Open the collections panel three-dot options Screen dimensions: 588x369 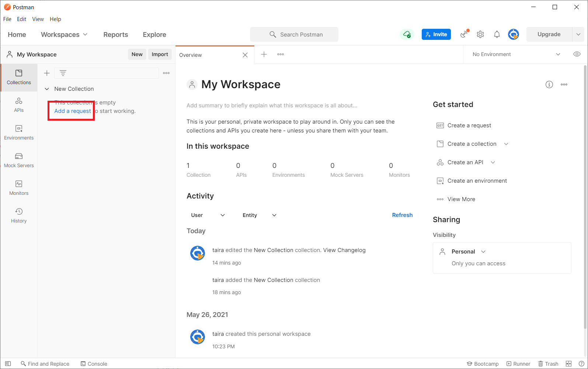click(x=166, y=73)
